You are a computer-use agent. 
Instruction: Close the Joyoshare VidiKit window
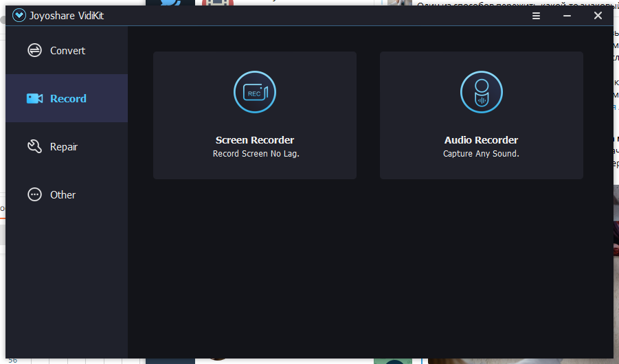[598, 15]
